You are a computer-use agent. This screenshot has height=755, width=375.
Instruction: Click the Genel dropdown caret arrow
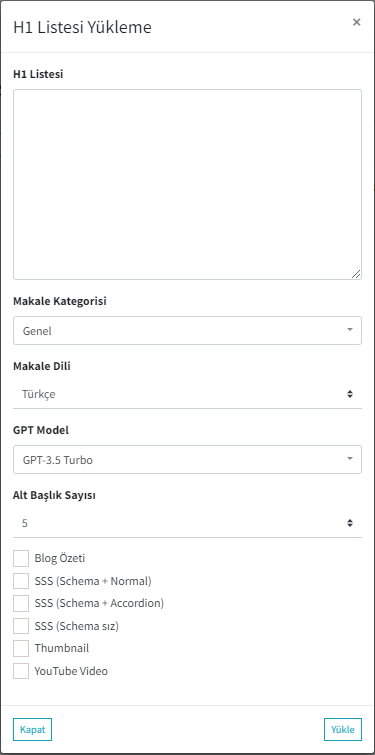pyautogui.click(x=350, y=330)
